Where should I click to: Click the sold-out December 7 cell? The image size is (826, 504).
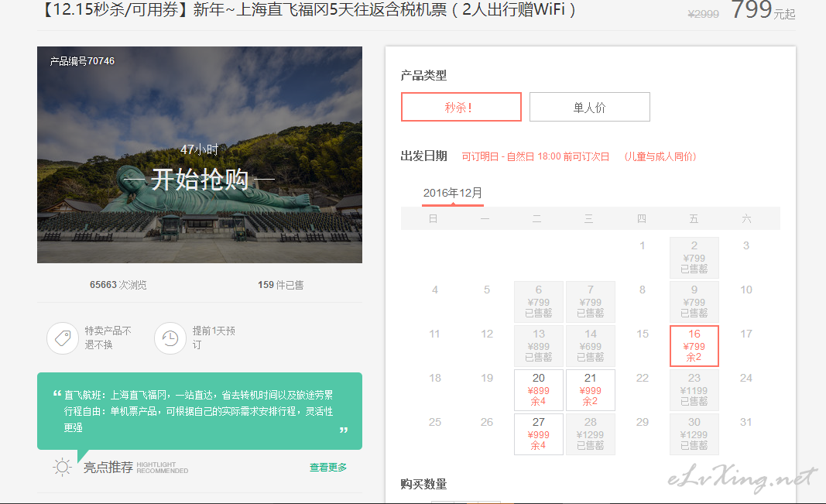pos(590,301)
